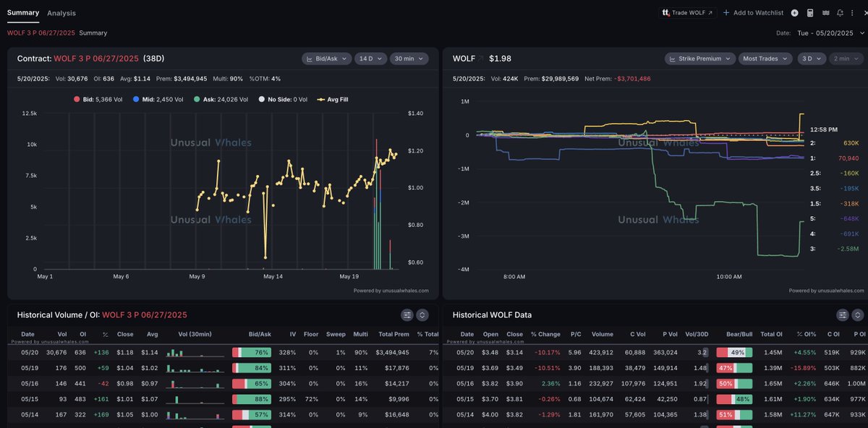Click the red WOLF 3 P 06/27/2025 breadcrumb

point(41,33)
